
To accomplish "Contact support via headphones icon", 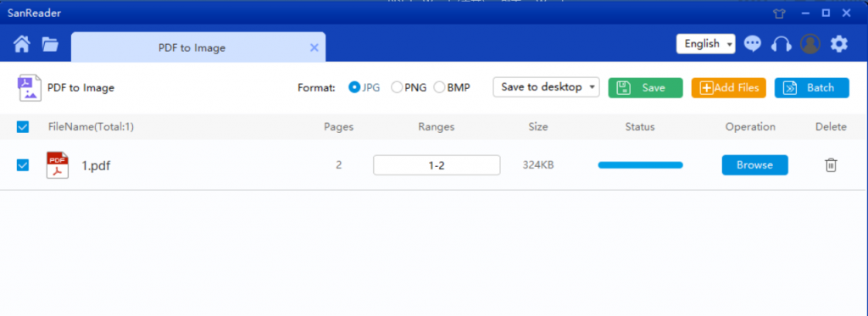I will tap(781, 44).
